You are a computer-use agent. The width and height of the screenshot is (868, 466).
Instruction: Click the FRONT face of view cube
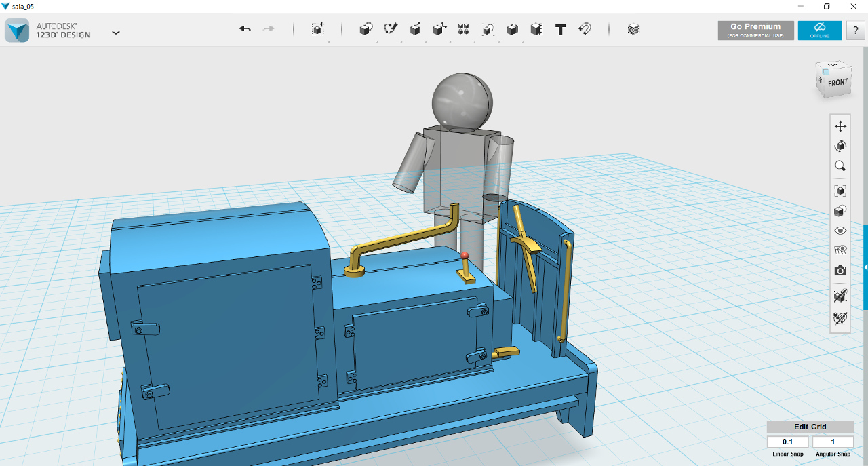[837, 83]
